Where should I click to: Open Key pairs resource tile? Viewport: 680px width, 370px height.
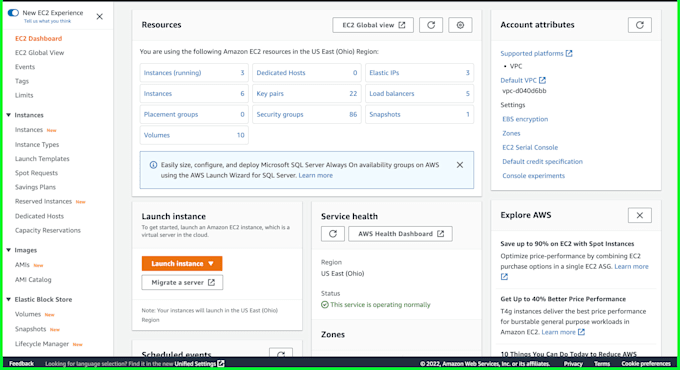pos(307,94)
